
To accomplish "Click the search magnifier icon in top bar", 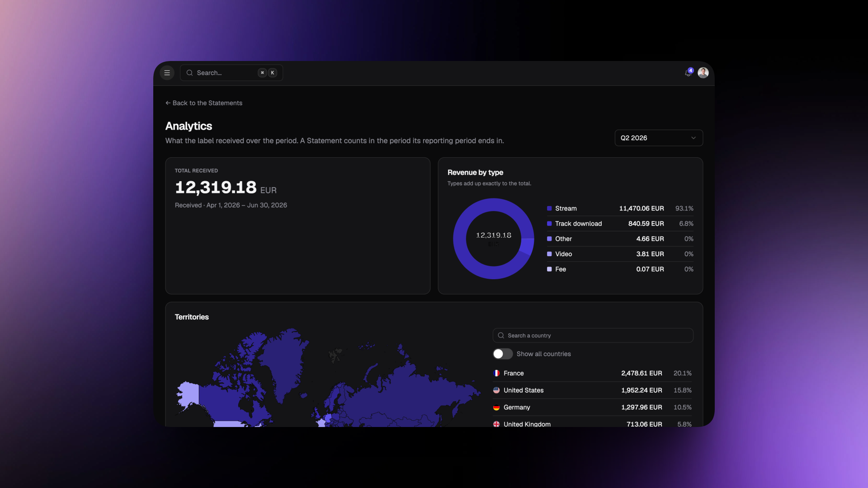I will (x=189, y=73).
